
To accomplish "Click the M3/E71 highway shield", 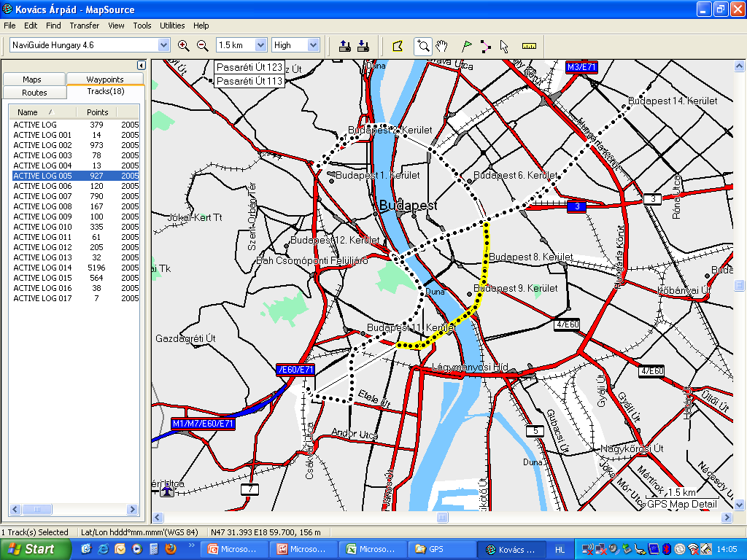I will (581, 67).
